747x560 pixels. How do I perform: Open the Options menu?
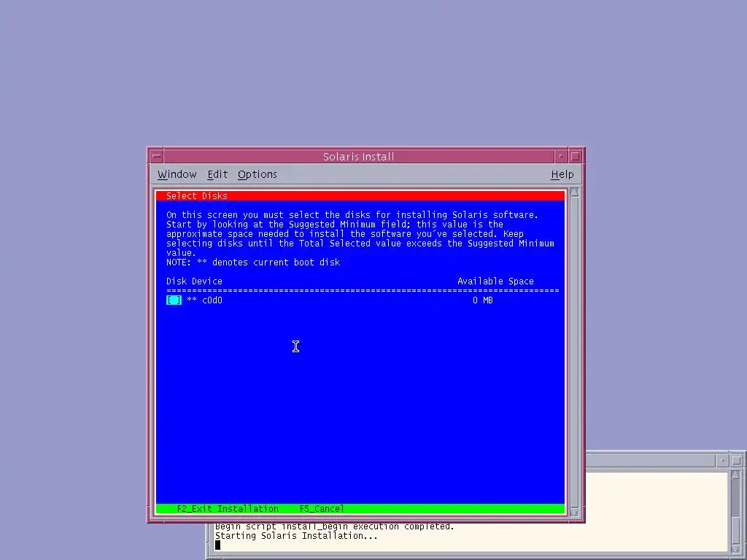point(258,174)
